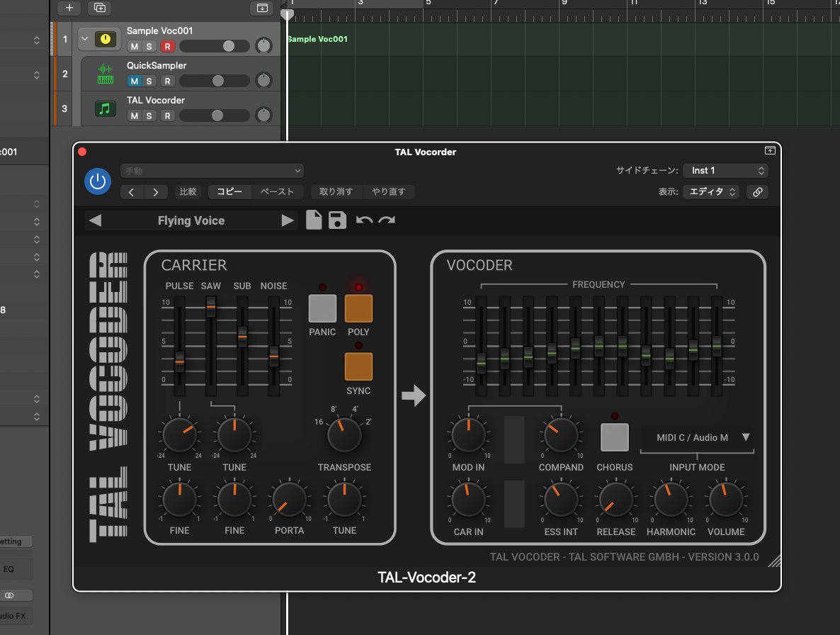Click the 取り消す undo button

tap(336, 192)
